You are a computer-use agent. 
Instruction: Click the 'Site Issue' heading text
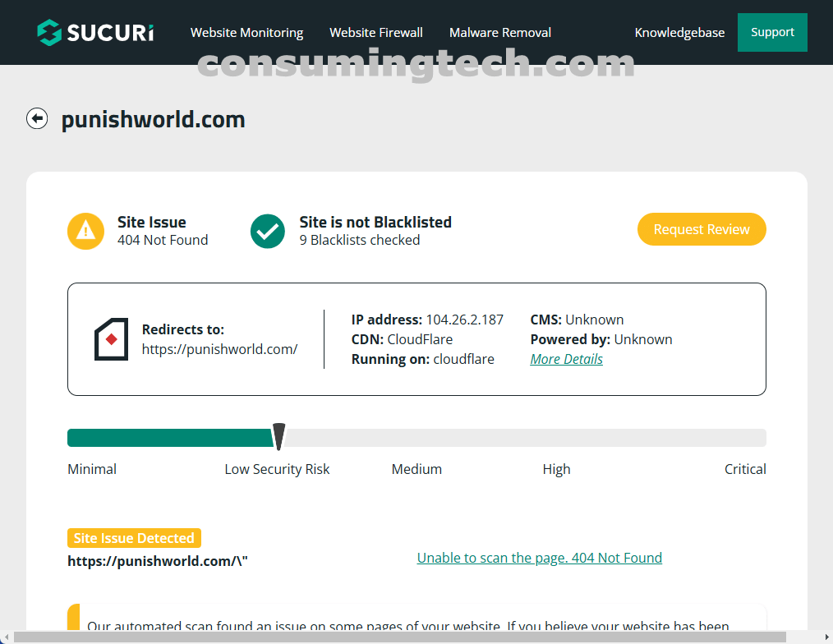(151, 222)
